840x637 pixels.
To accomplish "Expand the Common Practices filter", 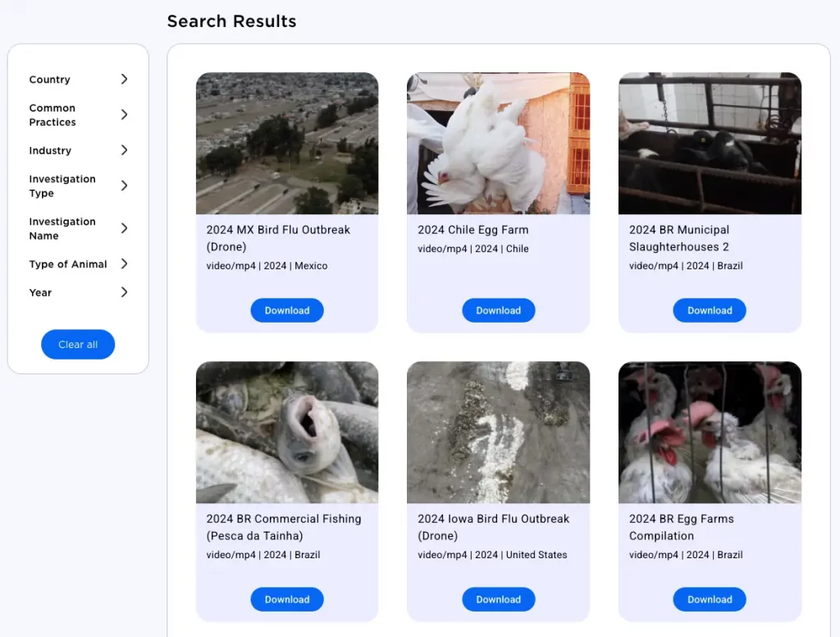I will pyautogui.click(x=124, y=115).
